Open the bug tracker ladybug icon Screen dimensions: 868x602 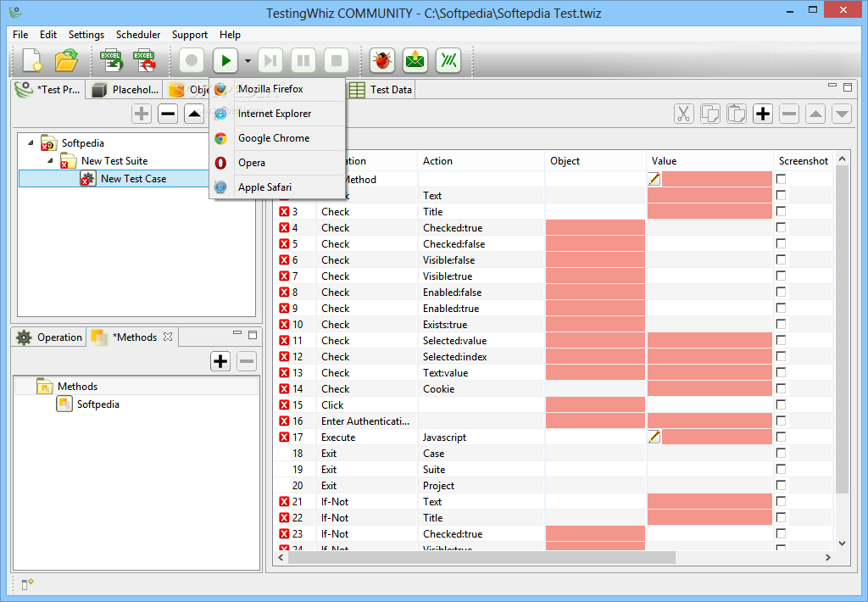coord(382,60)
